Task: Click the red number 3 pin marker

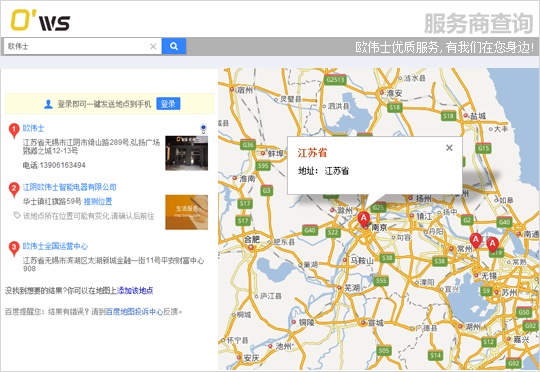Action: [x=14, y=249]
